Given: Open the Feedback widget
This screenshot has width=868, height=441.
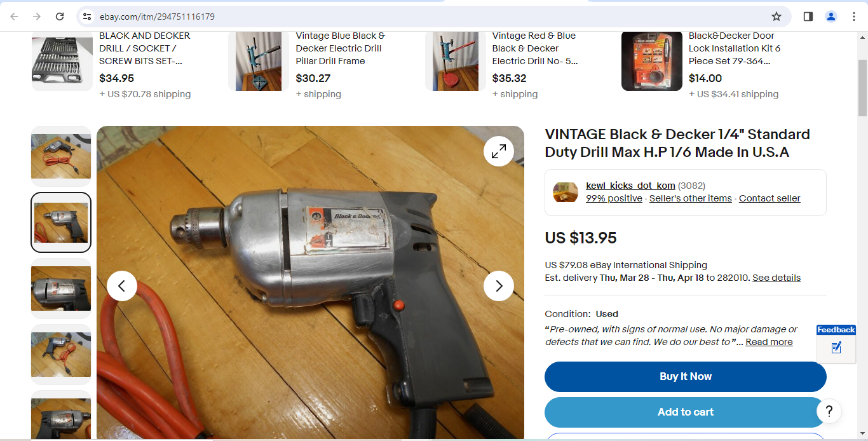Looking at the screenshot, I should pyautogui.click(x=836, y=344).
